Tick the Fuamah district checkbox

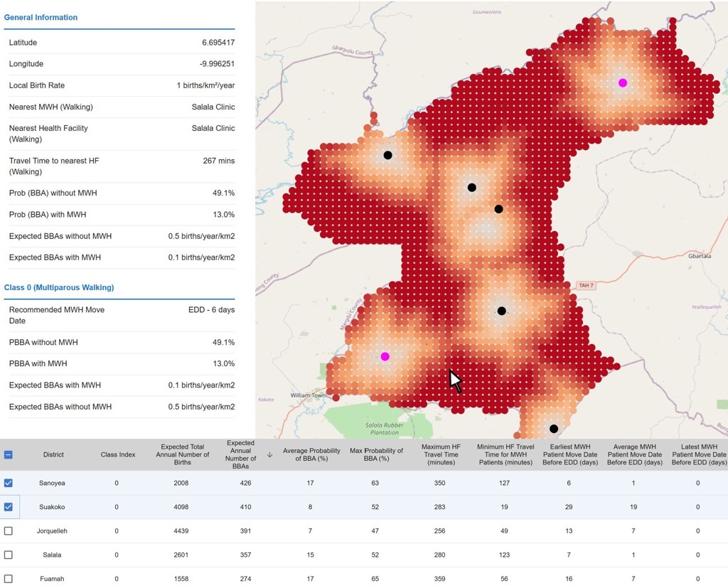click(x=9, y=579)
